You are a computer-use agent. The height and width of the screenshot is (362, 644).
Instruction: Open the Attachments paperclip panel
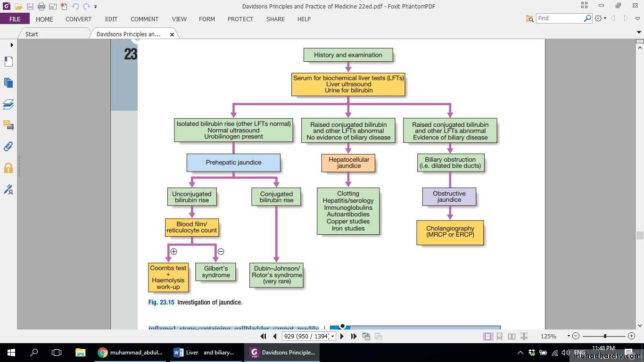[x=8, y=146]
